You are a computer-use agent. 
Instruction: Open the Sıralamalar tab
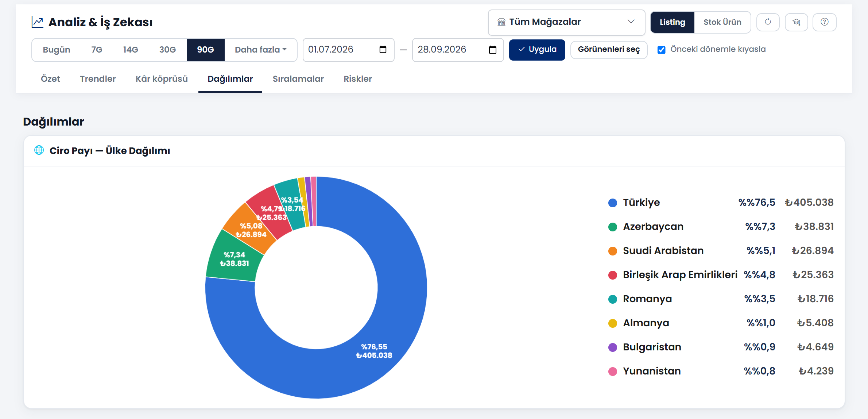(298, 79)
